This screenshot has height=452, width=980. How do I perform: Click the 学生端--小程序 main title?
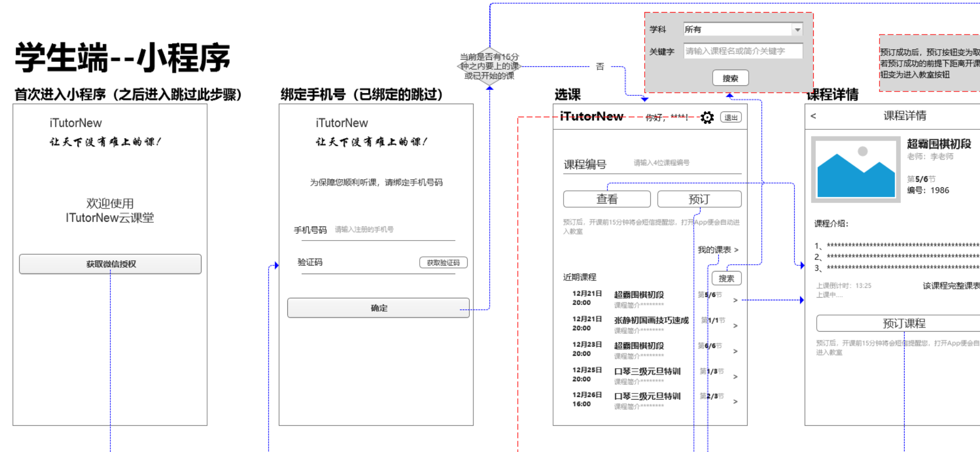[x=122, y=58]
